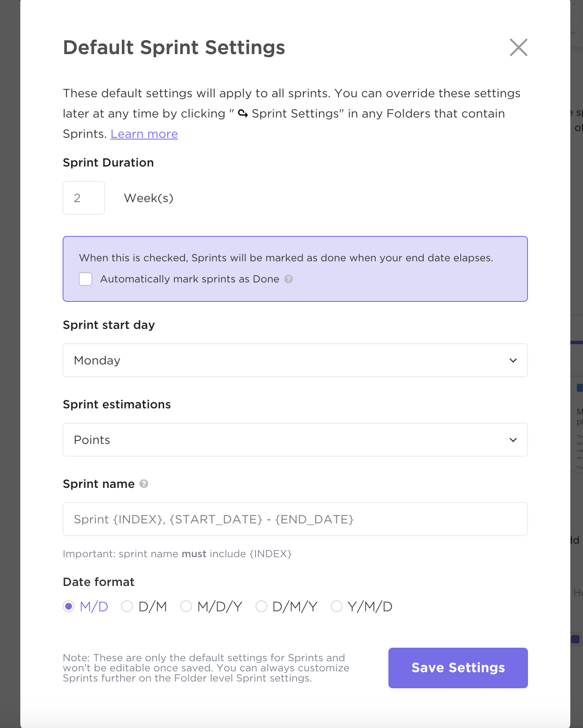The width and height of the screenshot is (583, 728).
Task: Click the Sprint Duration number field
Action: 84,198
